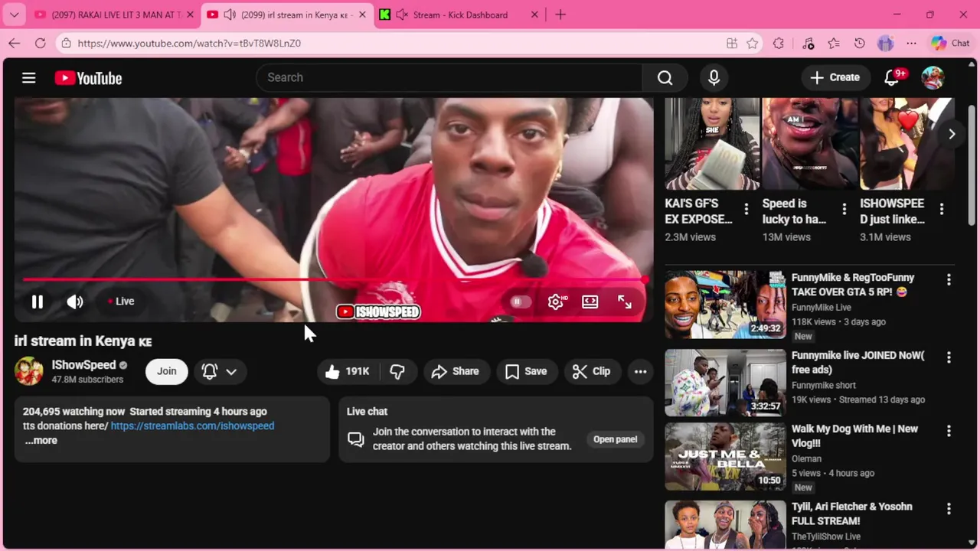The height and width of the screenshot is (551, 980).
Task: Jump to live with the Live indicator
Action: pos(121,302)
